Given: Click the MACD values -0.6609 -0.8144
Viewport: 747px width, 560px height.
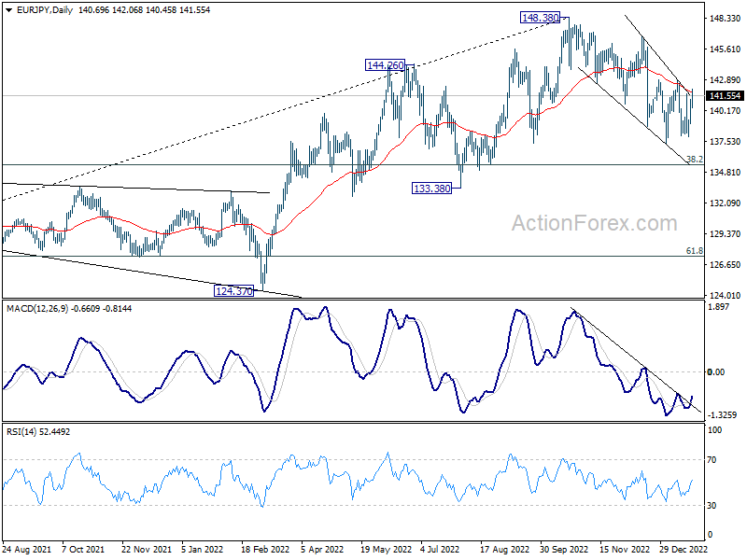Looking at the screenshot, I should (102, 309).
